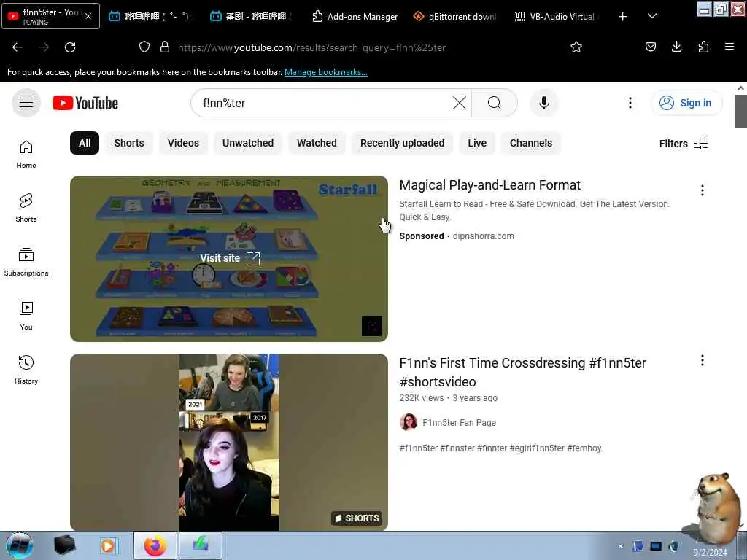Screen dimensions: 747x560
Task: Open a new browser tab
Action: pos(622,17)
